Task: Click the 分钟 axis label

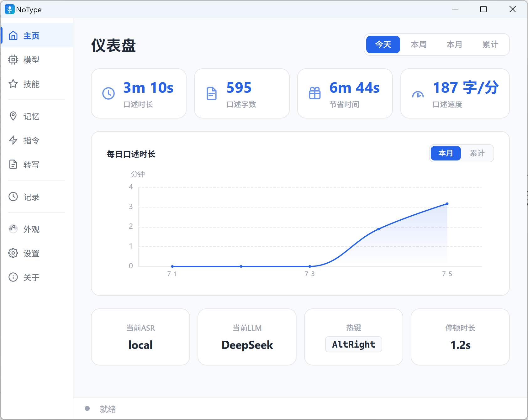Action: coord(138,174)
